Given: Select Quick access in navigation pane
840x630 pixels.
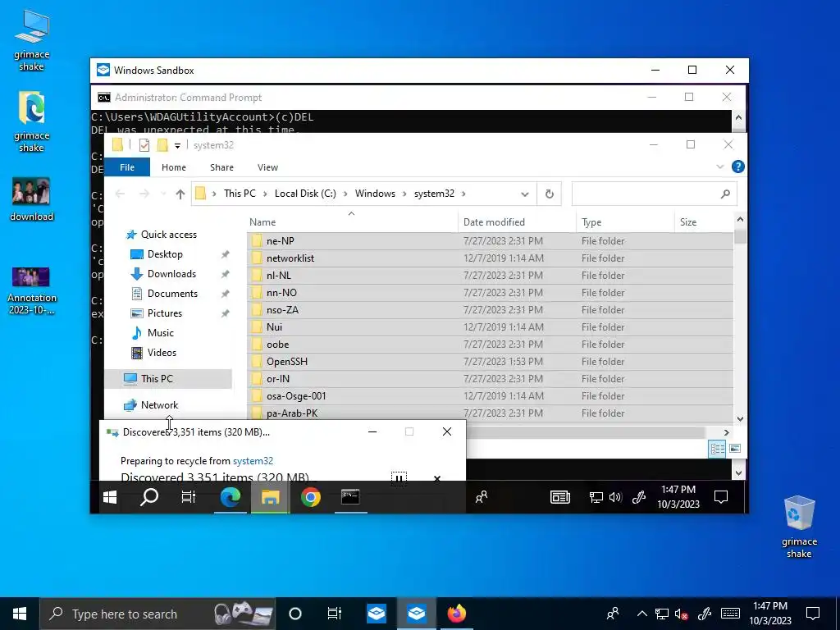Looking at the screenshot, I should (169, 234).
